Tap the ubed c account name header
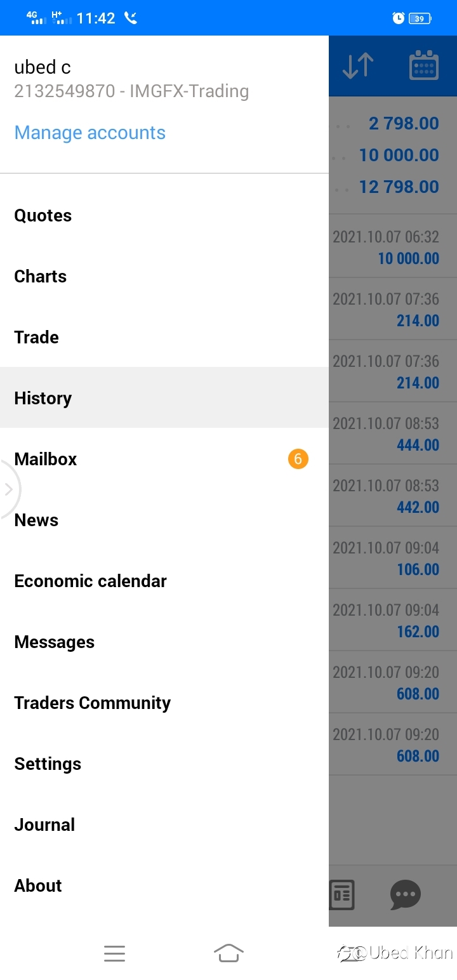The height and width of the screenshot is (980, 457). [x=43, y=67]
